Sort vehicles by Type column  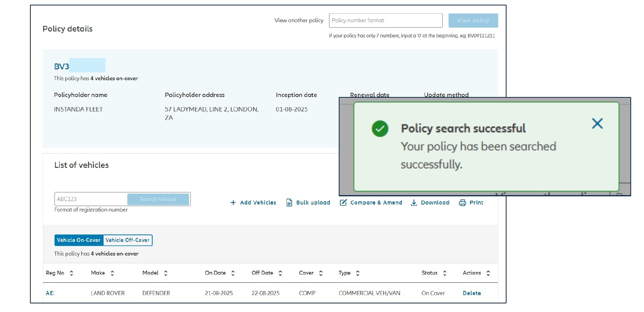358,273
